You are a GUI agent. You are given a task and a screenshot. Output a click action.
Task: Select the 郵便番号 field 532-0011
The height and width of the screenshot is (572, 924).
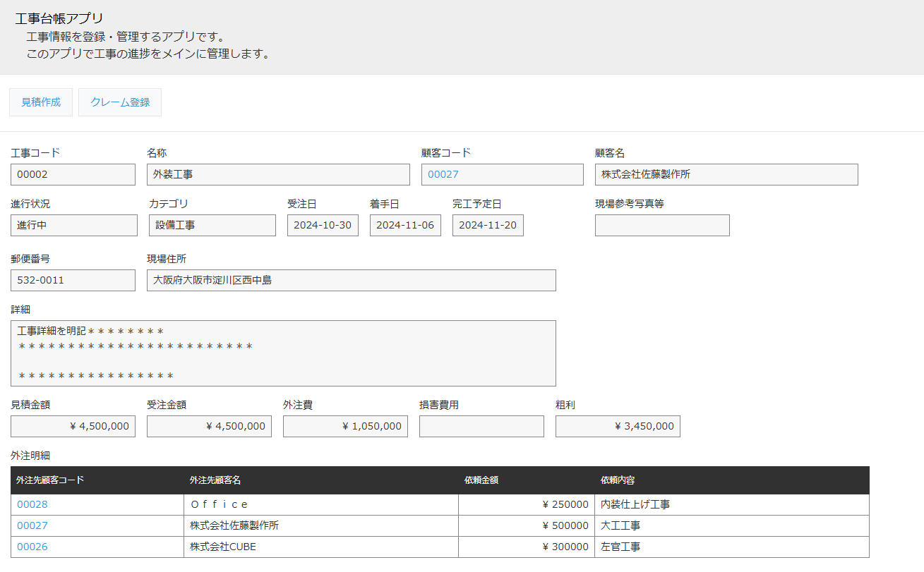tap(73, 280)
